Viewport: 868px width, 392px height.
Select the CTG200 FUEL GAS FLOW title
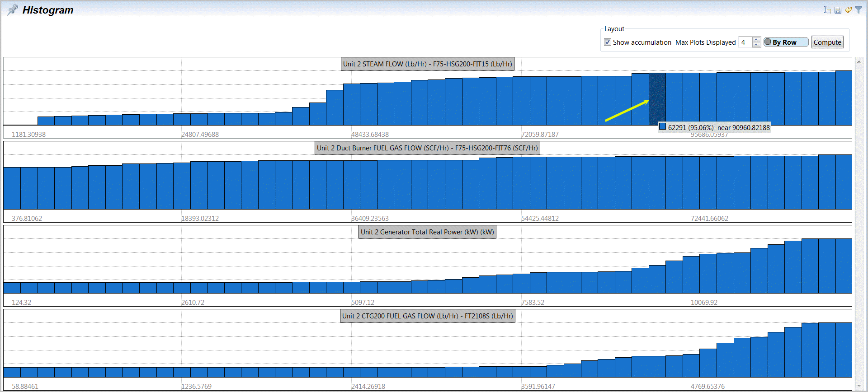point(427,316)
